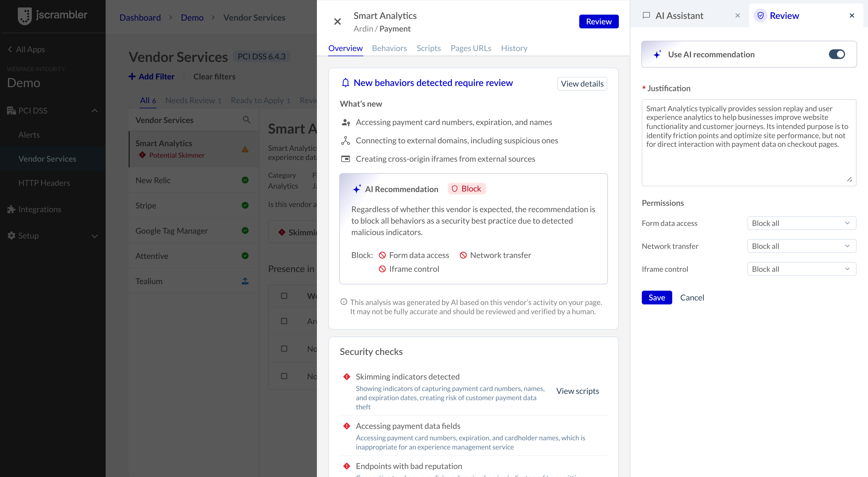Click the Integrations icon in sidebar
Screen dimensions: 868x477
[11, 209]
